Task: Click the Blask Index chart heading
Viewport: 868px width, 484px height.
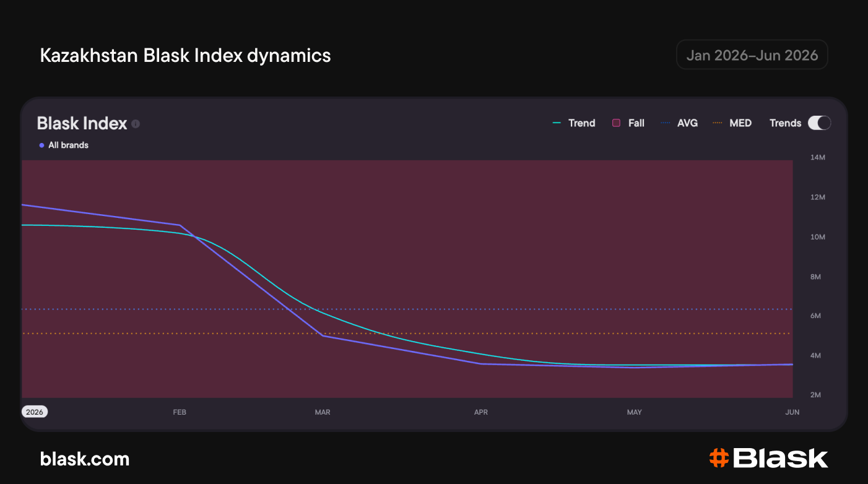Action: (82, 123)
